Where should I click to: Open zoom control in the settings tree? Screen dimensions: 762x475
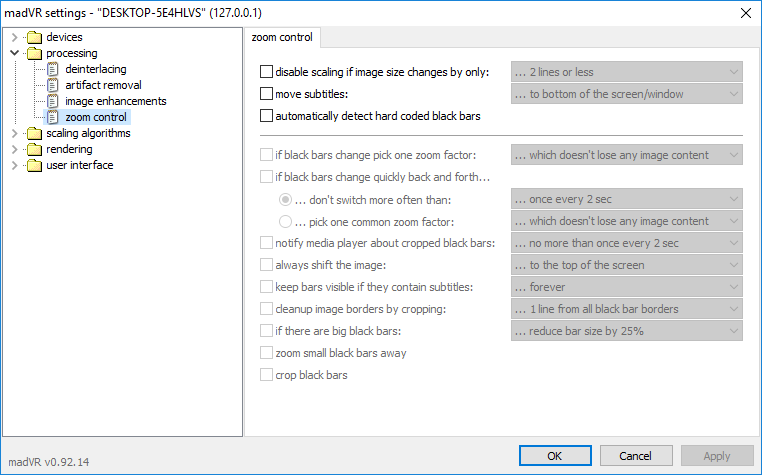click(x=96, y=117)
